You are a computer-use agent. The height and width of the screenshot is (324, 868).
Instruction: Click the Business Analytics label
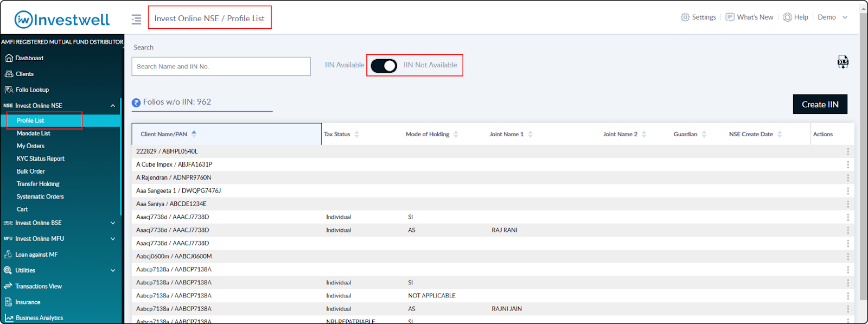(39, 318)
